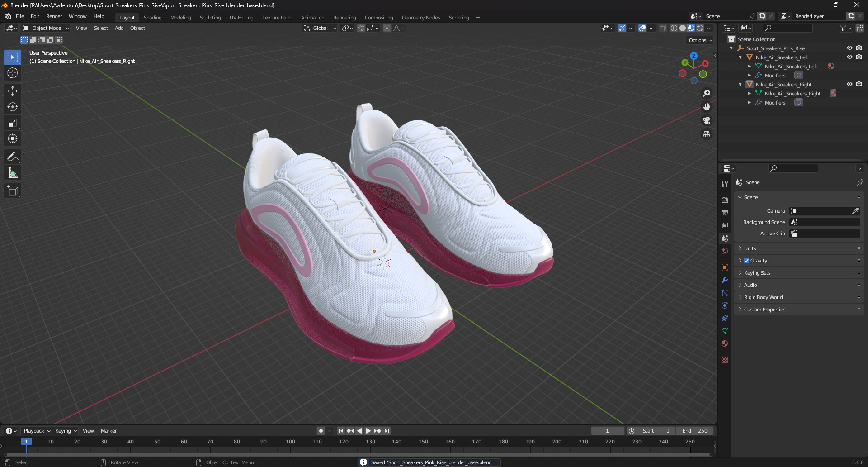Click the Marker menu in timeline
The image size is (868, 467).
[x=108, y=431]
